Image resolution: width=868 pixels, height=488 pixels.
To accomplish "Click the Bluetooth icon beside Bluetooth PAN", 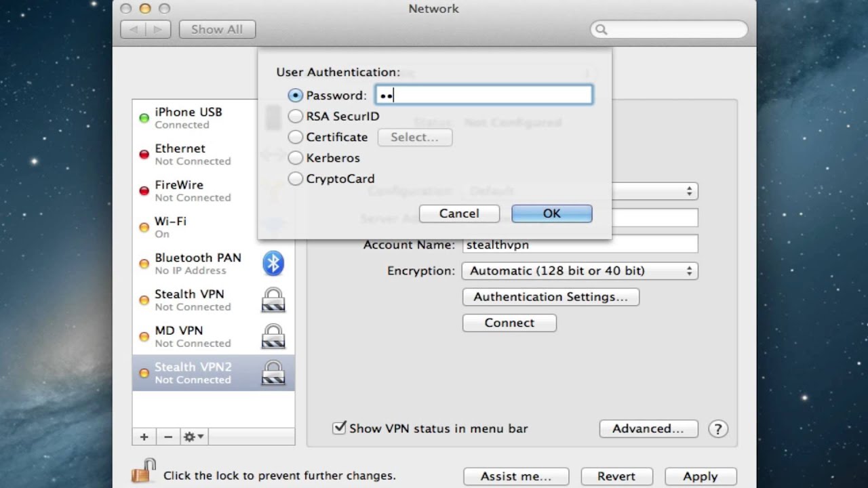I will (x=273, y=264).
